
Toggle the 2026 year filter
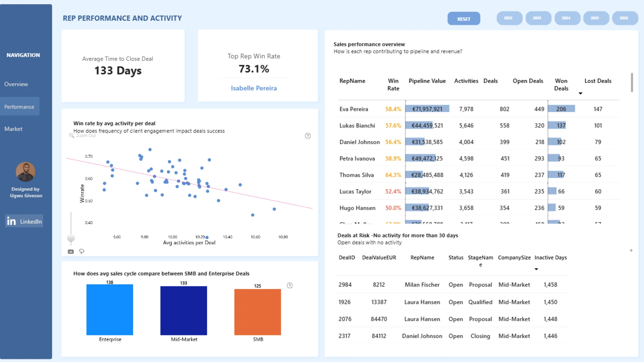click(x=625, y=18)
